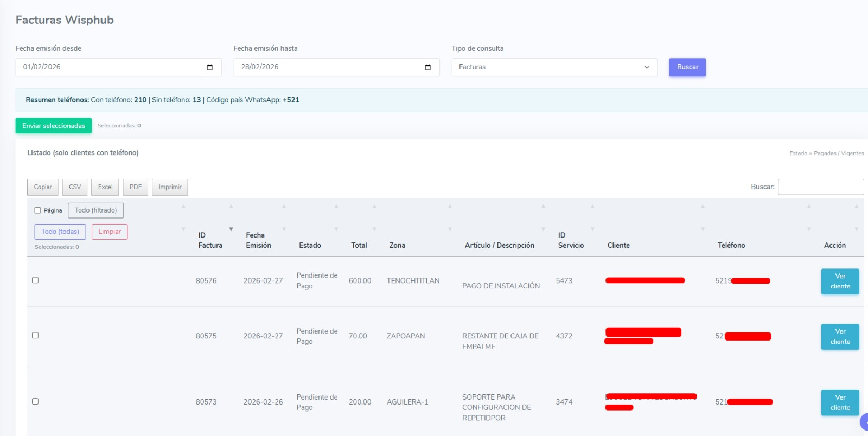Export the table to Excel
Screen dimensions: 868x436
(x=105, y=187)
